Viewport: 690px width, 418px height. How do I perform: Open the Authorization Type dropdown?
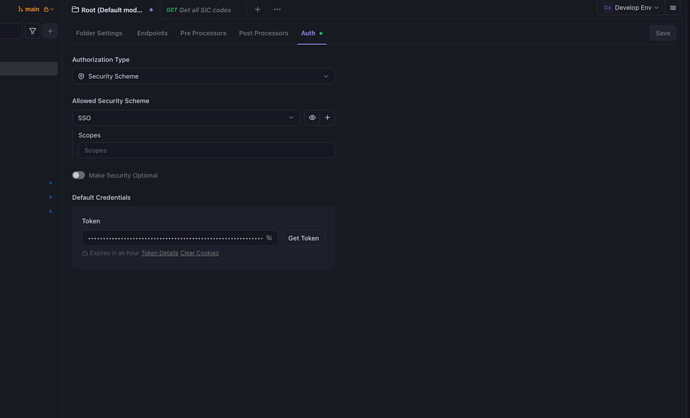[203, 76]
